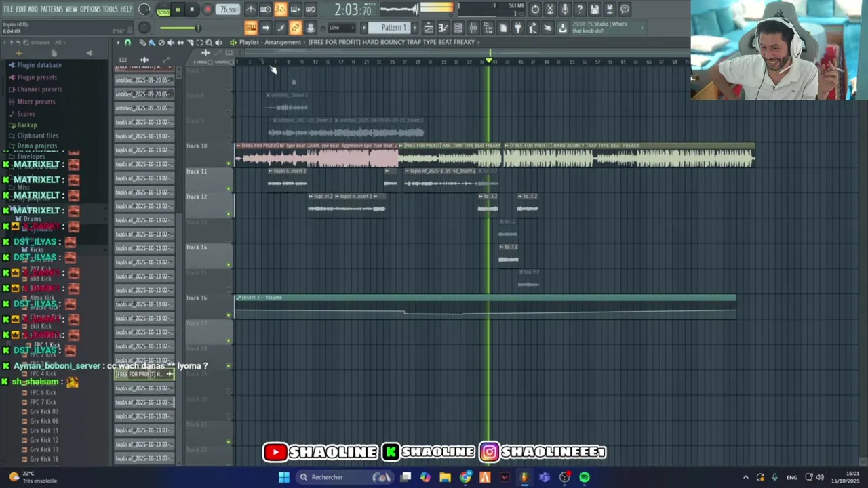Screen dimensions: 868x488
Task: Open the FILE menu
Action: coord(8,9)
